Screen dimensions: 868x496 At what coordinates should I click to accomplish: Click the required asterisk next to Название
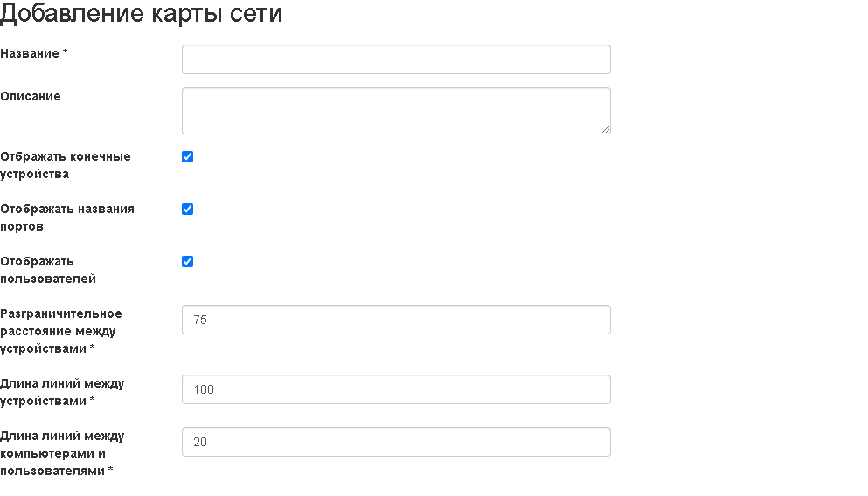coord(66,53)
